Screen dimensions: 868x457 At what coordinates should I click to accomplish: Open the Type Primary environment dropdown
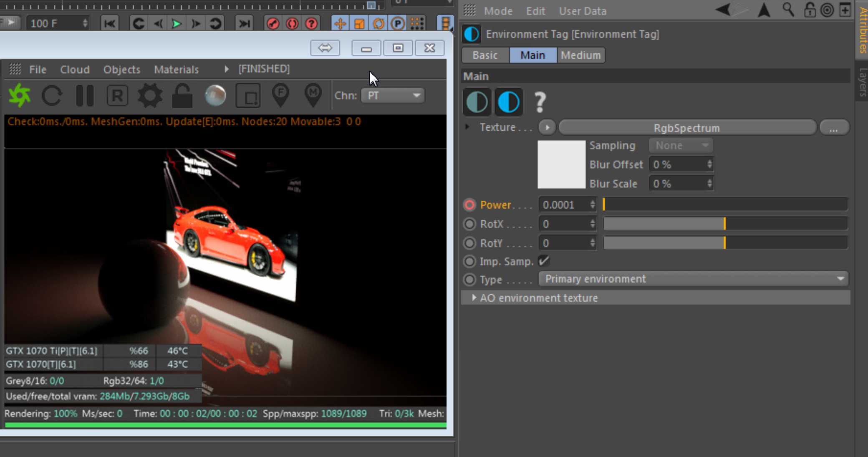click(693, 279)
